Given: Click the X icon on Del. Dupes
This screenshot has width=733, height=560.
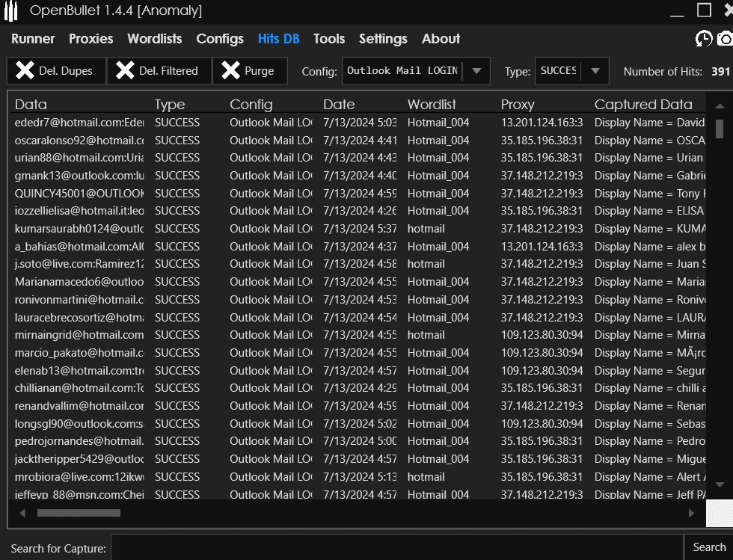Looking at the screenshot, I should pos(25,71).
